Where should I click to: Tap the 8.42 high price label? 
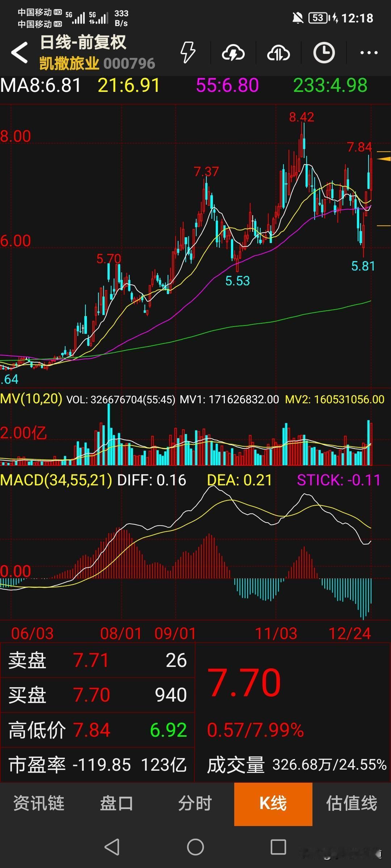pyautogui.click(x=302, y=117)
